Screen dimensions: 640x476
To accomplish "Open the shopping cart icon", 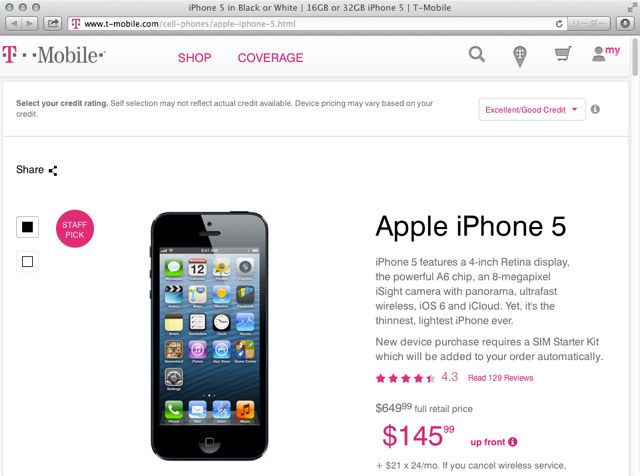I will 563,53.
